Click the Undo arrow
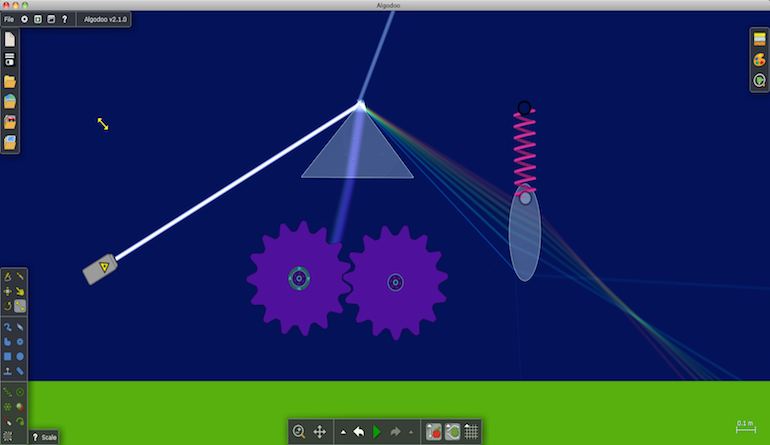770x445 pixels. (x=359, y=432)
